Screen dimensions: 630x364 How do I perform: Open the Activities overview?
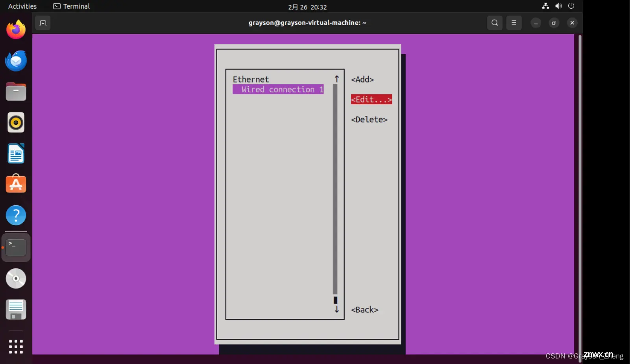pos(22,6)
